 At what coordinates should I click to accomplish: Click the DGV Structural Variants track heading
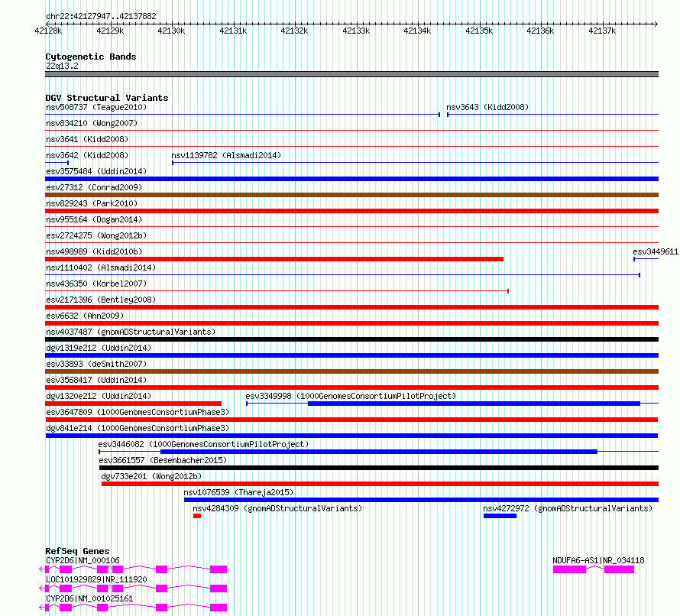click(x=107, y=98)
